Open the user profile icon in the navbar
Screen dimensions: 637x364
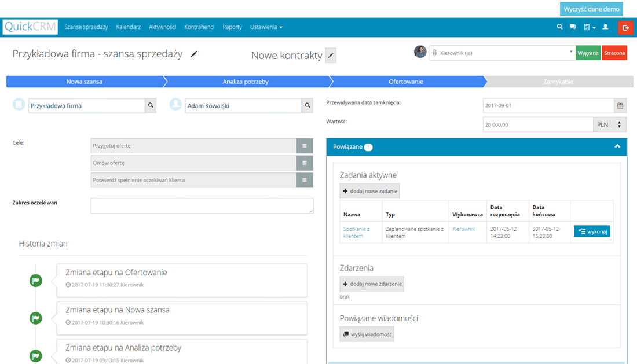pyautogui.click(x=605, y=27)
